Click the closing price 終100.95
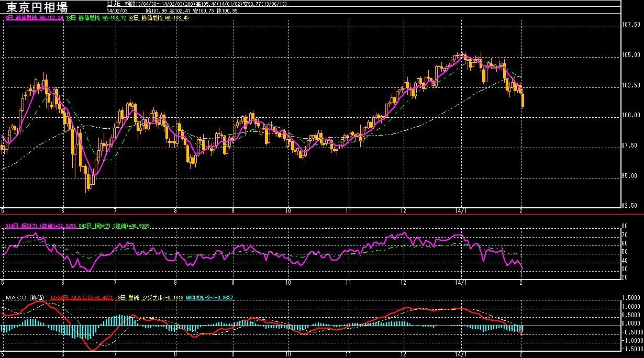644x358 pixels. coord(227,10)
